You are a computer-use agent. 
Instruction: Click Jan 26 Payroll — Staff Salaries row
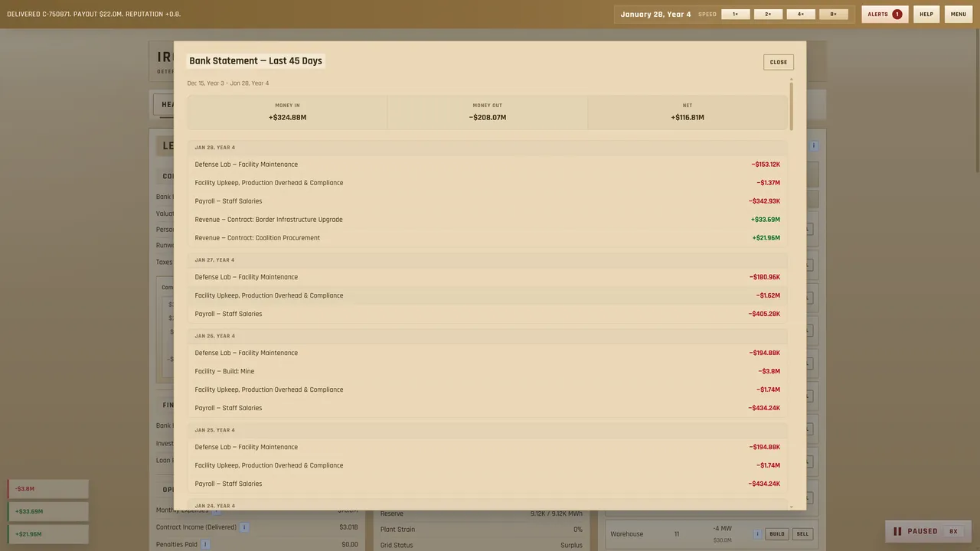pyautogui.click(x=488, y=408)
